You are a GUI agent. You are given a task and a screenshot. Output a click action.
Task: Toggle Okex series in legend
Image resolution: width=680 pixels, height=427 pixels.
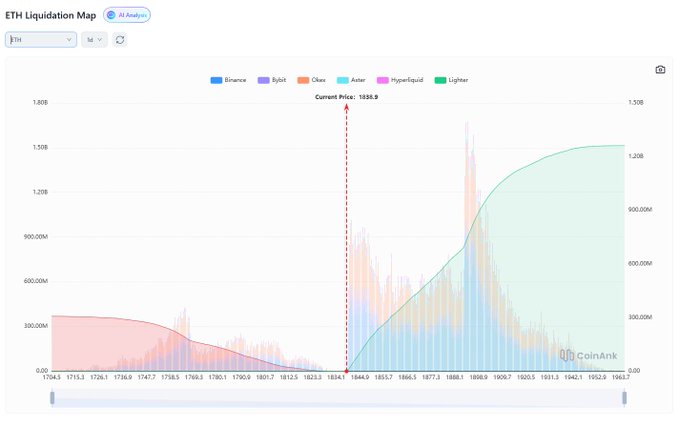pyautogui.click(x=311, y=80)
